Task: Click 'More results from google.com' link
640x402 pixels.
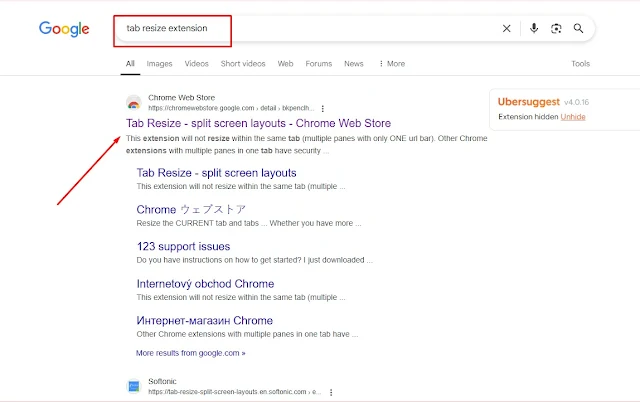Action: 191,353
